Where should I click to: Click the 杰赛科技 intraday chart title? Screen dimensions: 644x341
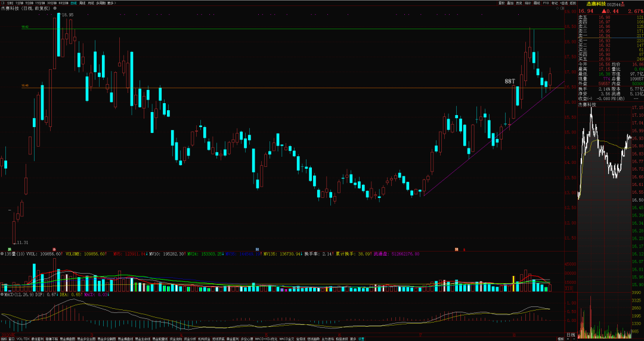[587, 104]
